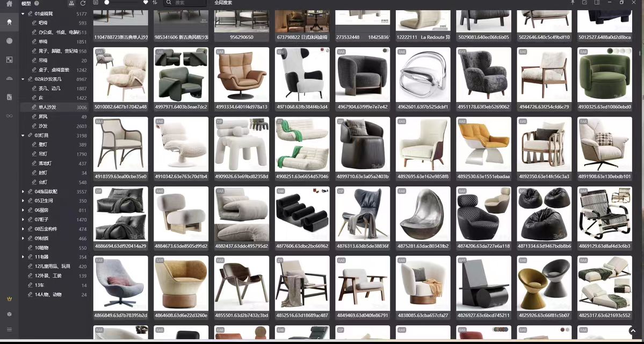Select the model chair icon in sidebar

pos(9,22)
